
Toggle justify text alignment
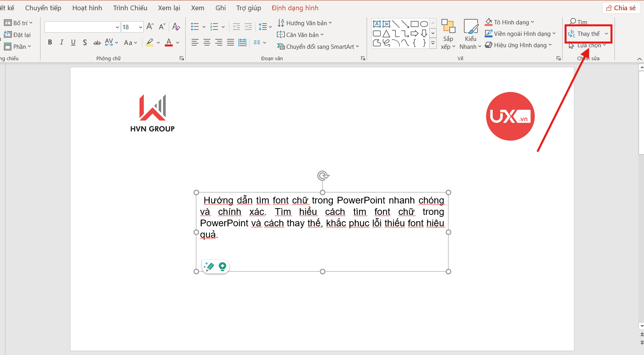click(x=230, y=42)
